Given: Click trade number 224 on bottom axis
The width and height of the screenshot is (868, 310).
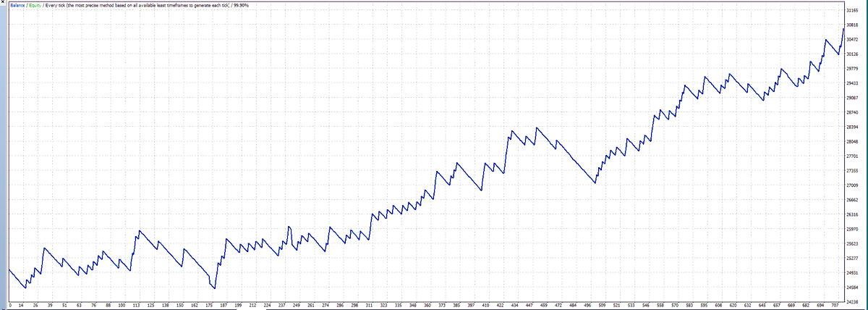Looking at the screenshot, I should (x=268, y=306).
